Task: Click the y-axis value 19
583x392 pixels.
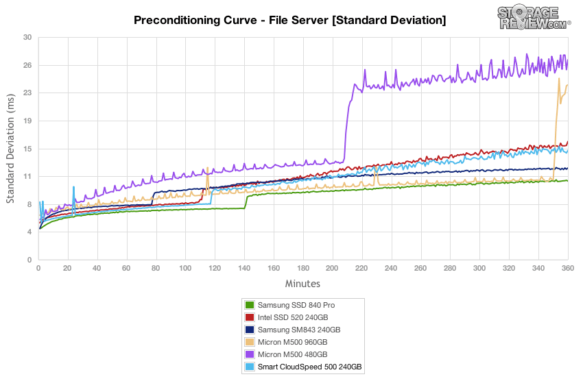Action: (x=27, y=121)
